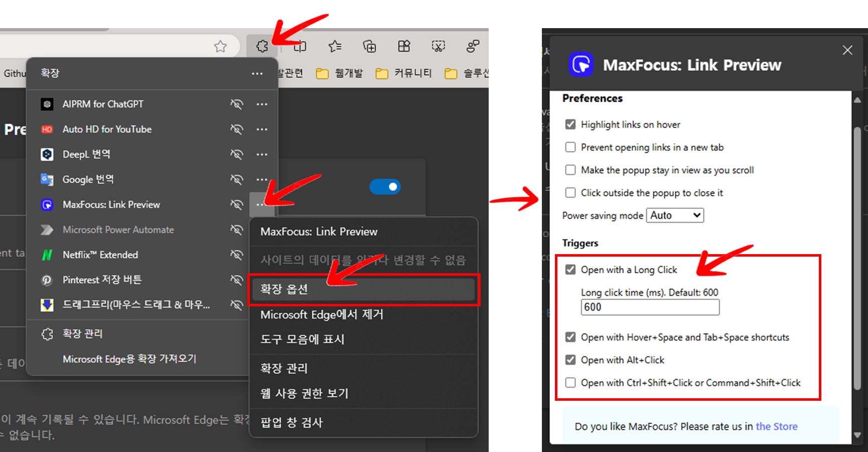
Task: Open more actions for MaxFocus: Link Preview
Action: click(262, 204)
